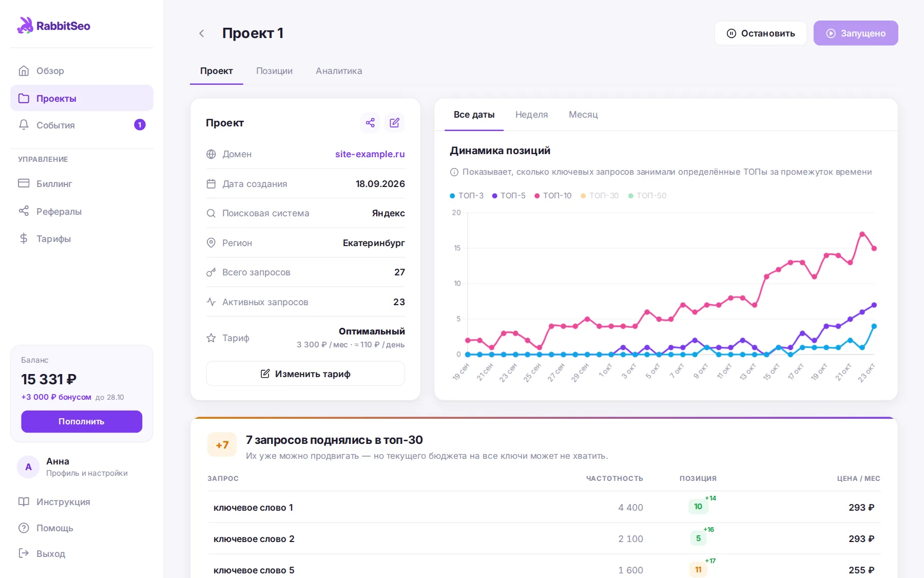The width and height of the screenshot is (924, 578).
Task: Click the Оптимальный tariff name
Action: point(372,331)
